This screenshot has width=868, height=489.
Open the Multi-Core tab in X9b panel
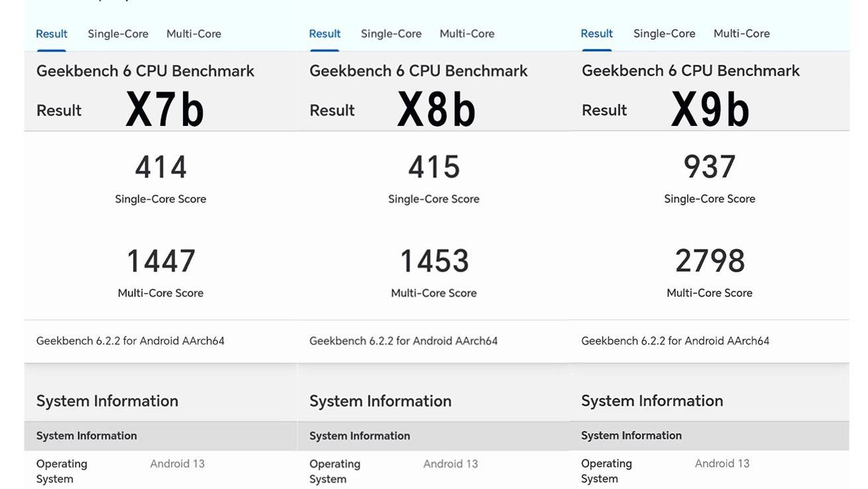(x=741, y=34)
